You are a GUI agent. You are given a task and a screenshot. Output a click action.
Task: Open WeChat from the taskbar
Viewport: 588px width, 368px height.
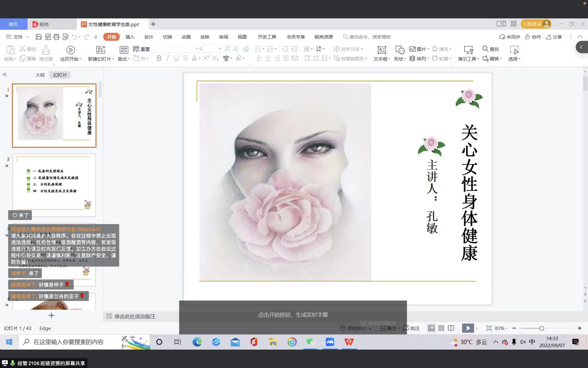(x=311, y=342)
